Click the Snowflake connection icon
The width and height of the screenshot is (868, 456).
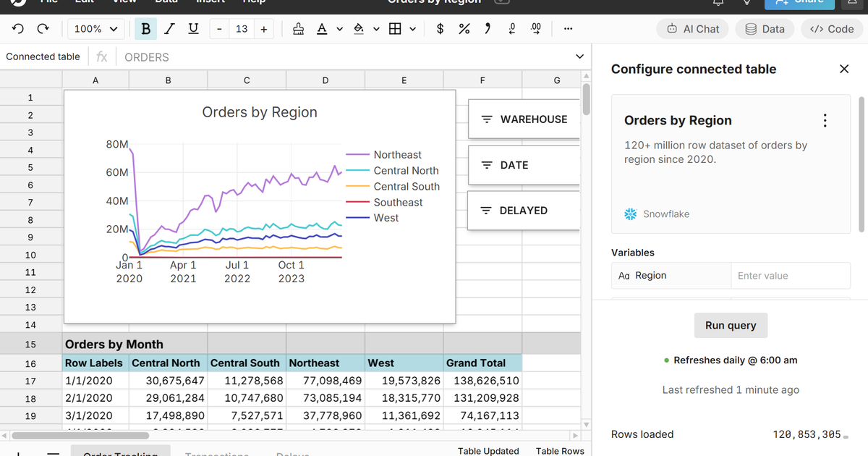click(631, 214)
